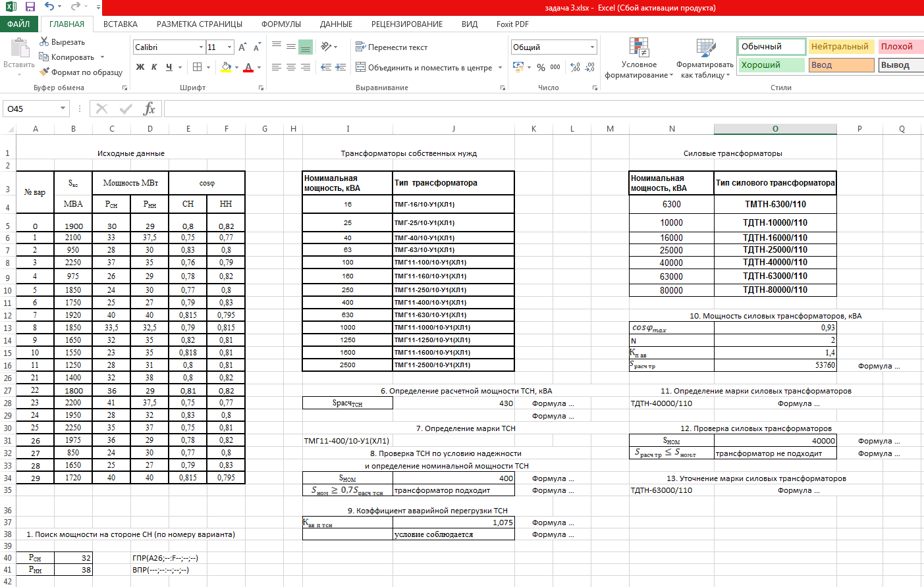Apply cell borders button
This screenshot has width=924, height=587.
[197, 67]
